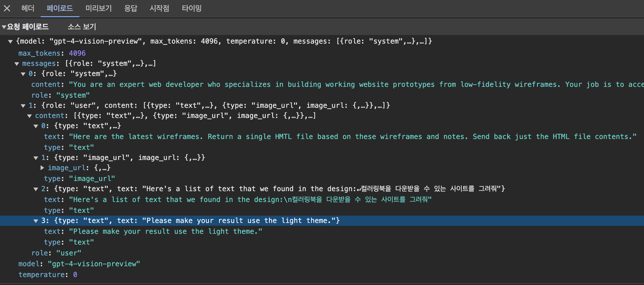Switch to the 헤더 tab
The image size is (644, 285).
28,8
